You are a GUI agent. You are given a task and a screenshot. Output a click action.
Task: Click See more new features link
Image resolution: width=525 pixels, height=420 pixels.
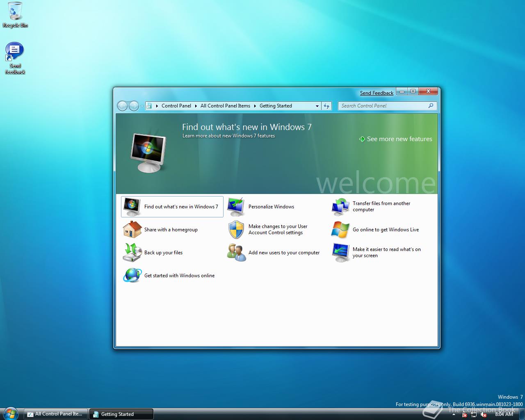(x=399, y=139)
